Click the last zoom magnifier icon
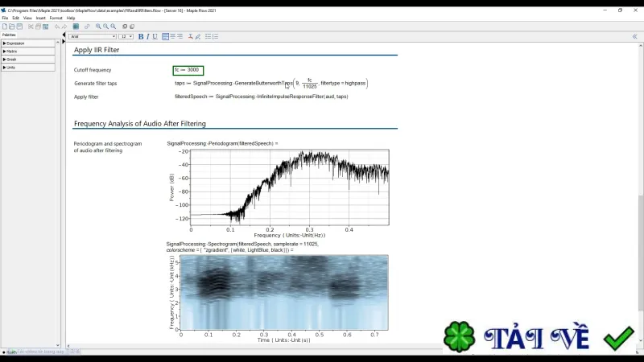This screenshot has height=362, width=644. (x=113, y=27)
